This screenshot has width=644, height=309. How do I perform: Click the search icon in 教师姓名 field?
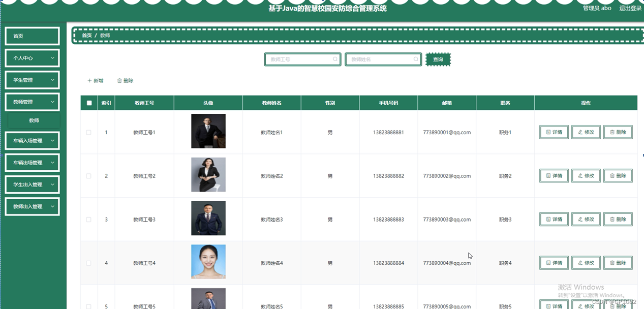(x=416, y=59)
